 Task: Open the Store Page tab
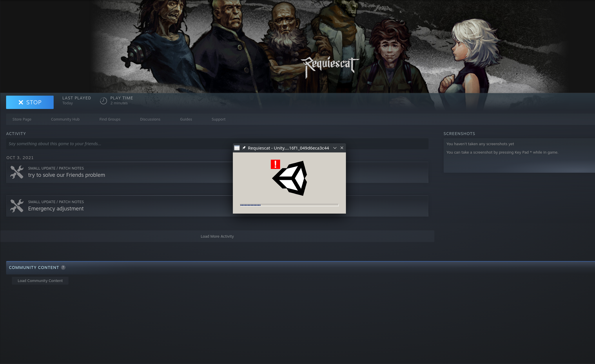pos(22,119)
